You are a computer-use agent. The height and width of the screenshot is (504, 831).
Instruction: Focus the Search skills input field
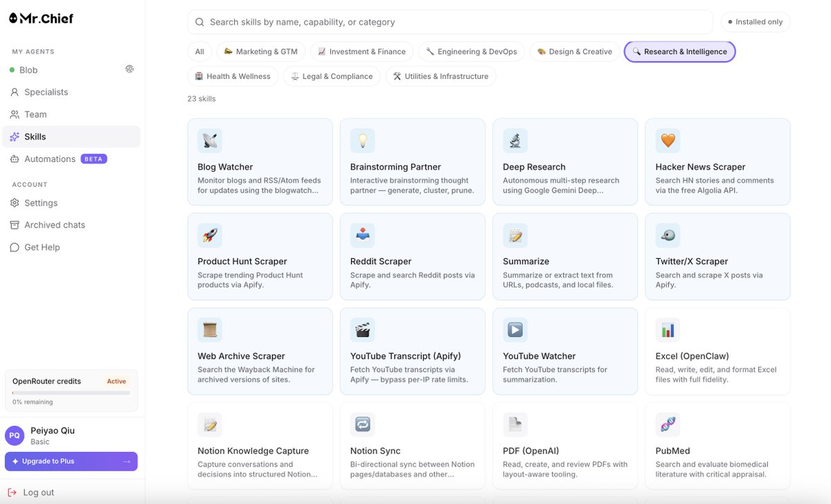click(450, 22)
